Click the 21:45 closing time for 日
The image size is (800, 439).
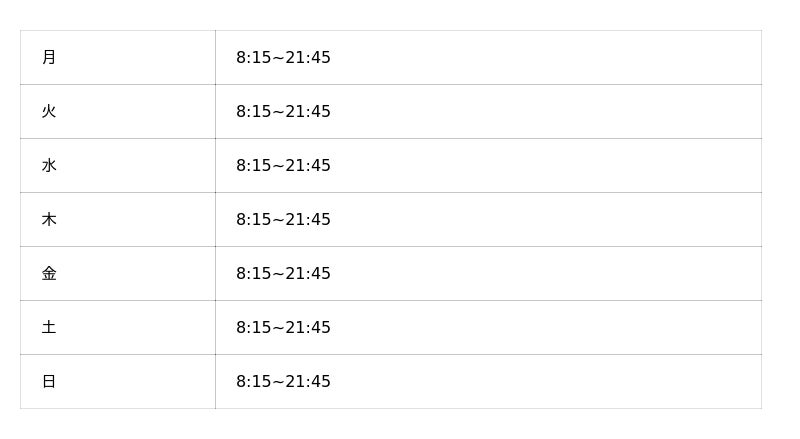308,382
